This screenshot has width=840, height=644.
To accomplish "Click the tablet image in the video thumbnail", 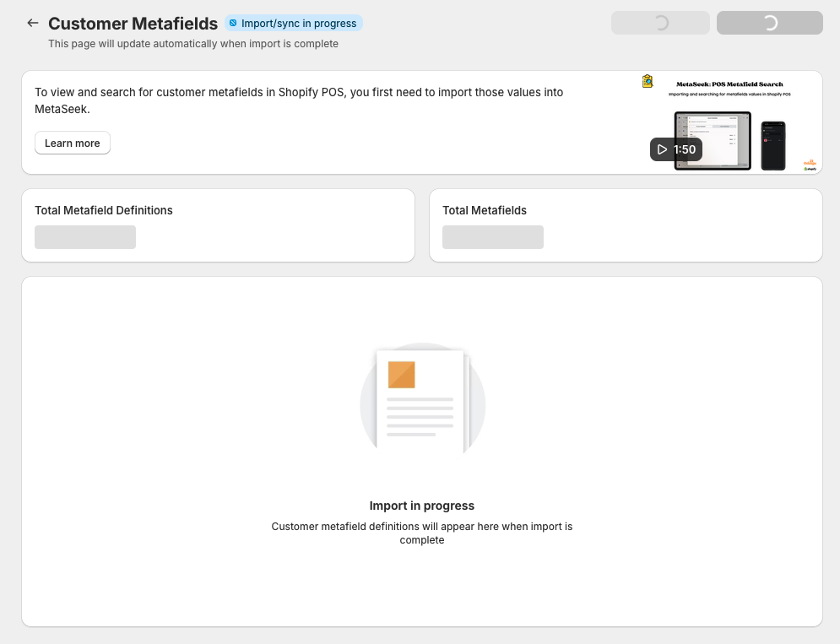I will click(713, 141).
